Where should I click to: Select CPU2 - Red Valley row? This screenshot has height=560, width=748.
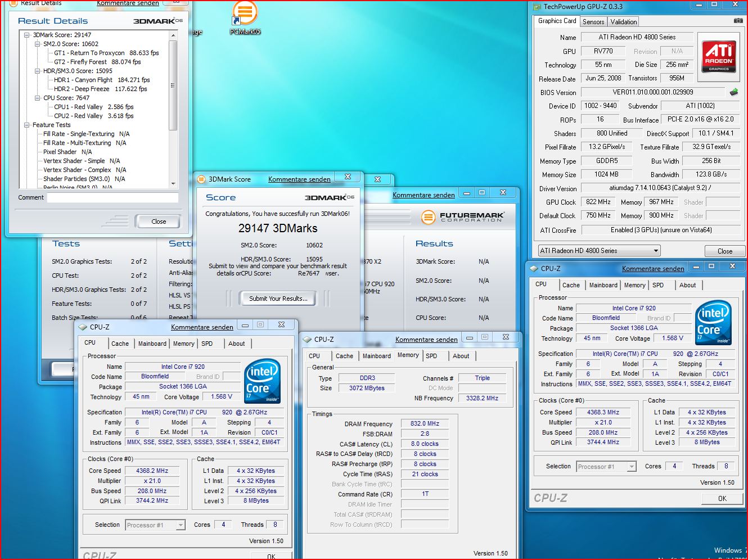pyautogui.click(x=93, y=116)
